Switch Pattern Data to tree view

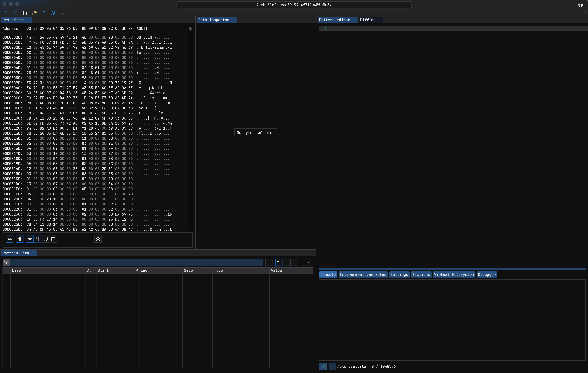tap(287, 262)
